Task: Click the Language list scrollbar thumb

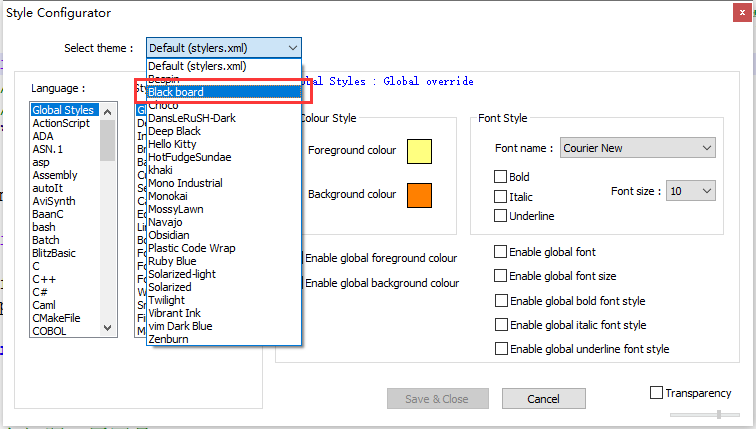Action: tap(108, 140)
